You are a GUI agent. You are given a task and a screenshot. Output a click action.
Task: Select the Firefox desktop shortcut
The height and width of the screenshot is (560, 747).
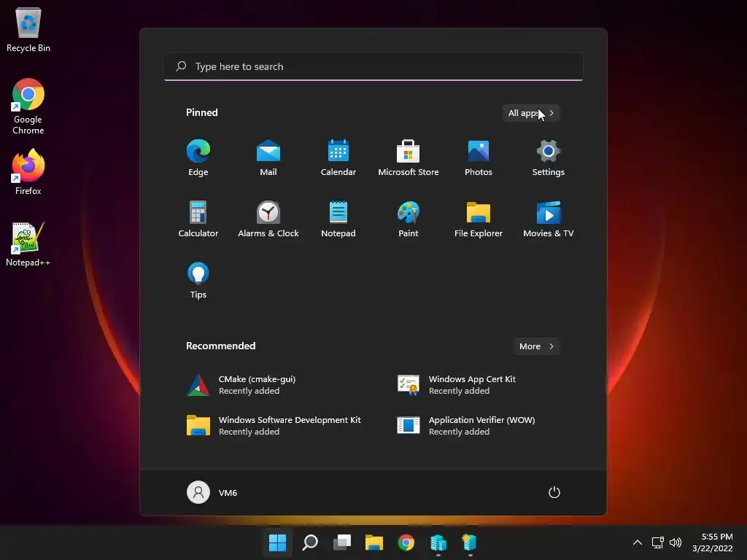coord(28,172)
